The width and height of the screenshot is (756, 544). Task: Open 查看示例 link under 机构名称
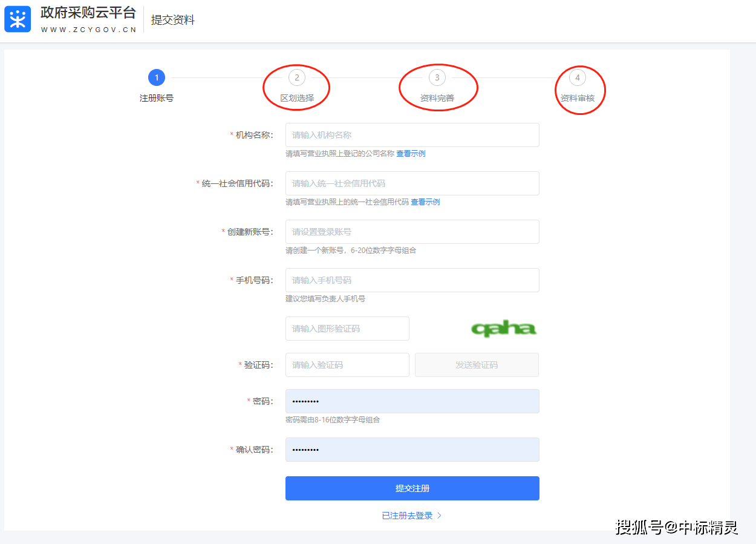(411, 154)
